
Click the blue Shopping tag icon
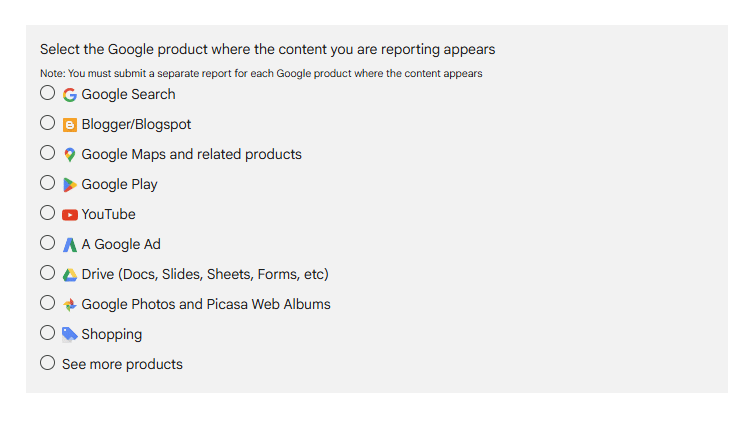pos(70,335)
